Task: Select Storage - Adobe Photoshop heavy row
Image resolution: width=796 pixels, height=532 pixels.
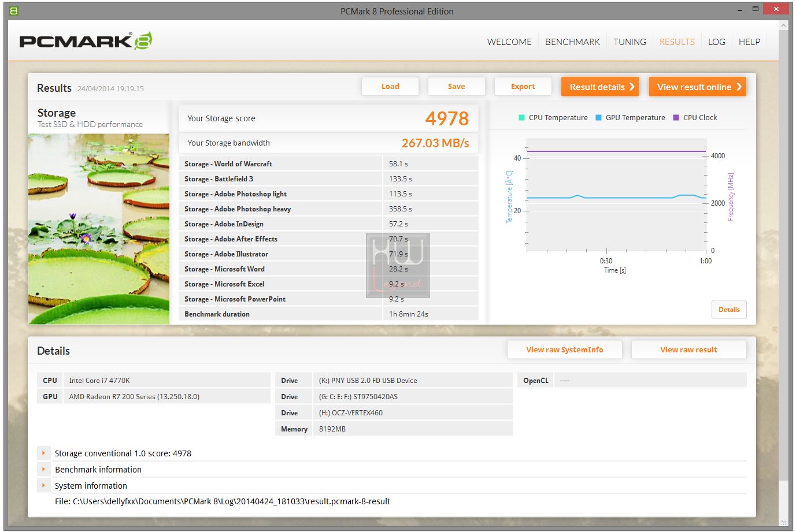Action: tap(328, 209)
